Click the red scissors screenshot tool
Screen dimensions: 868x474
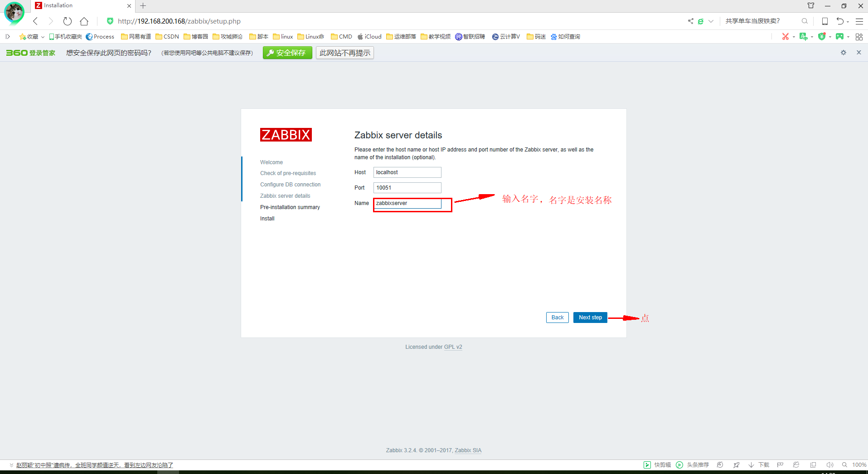click(786, 36)
